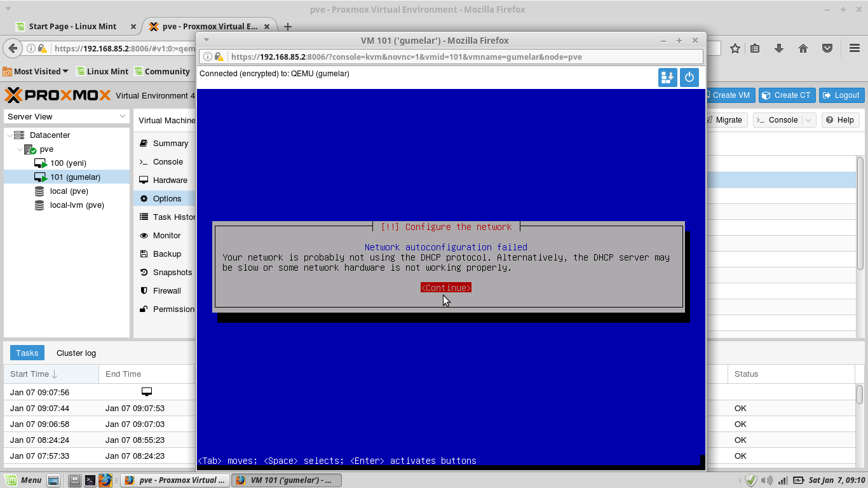This screenshot has width=868, height=488.
Task: Open Snapshots history icon
Action: coord(144,273)
